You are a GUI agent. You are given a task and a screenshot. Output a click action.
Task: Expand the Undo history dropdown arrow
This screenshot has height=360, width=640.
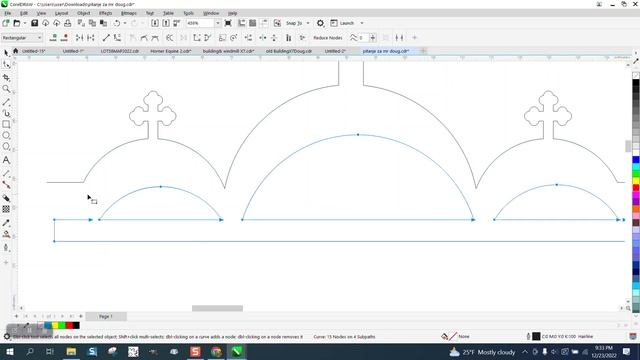click(x=125, y=23)
